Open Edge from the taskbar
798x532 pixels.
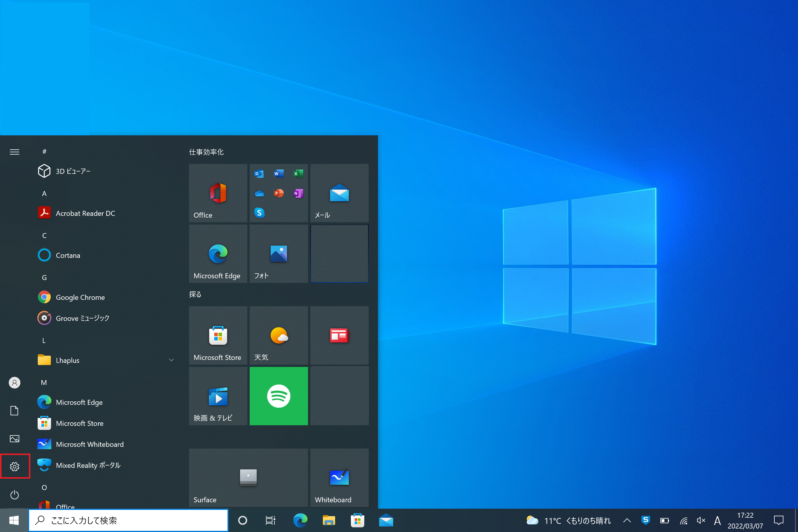[x=300, y=520]
